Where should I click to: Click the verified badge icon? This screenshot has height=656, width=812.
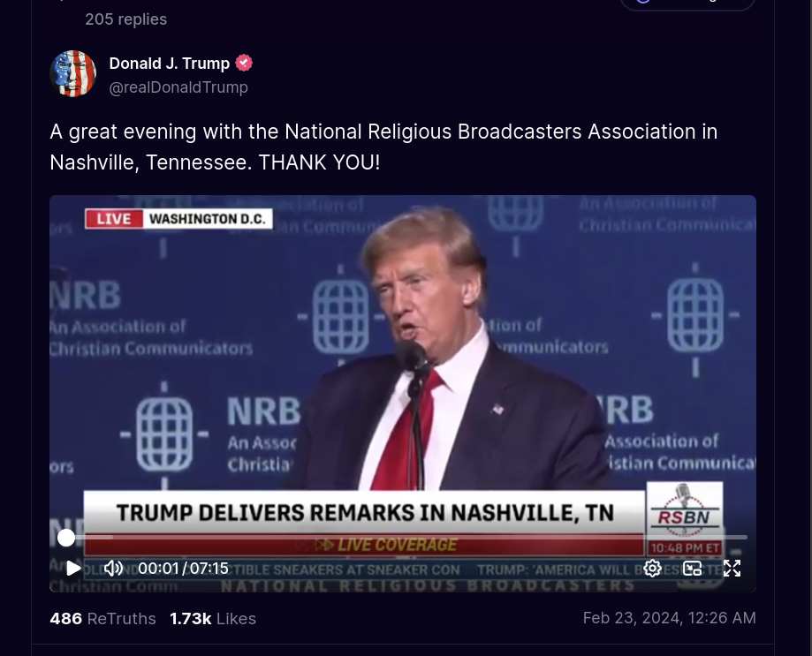pos(244,63)
